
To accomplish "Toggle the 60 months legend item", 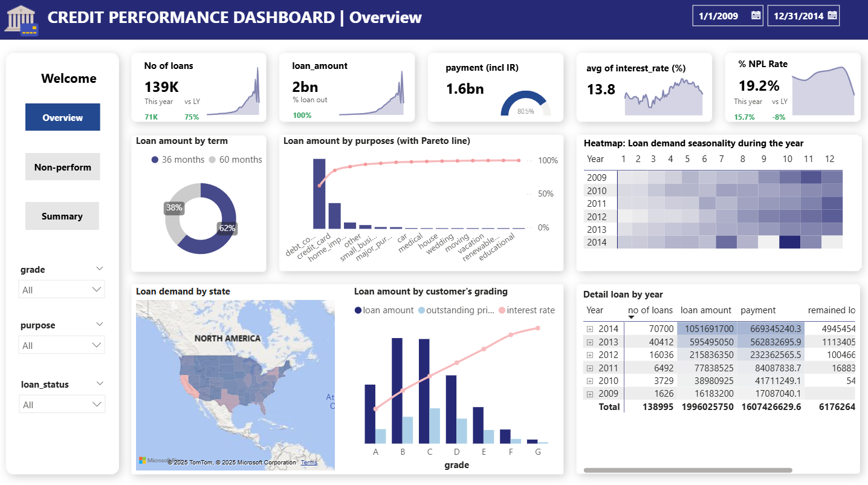I will coord(236,160).
